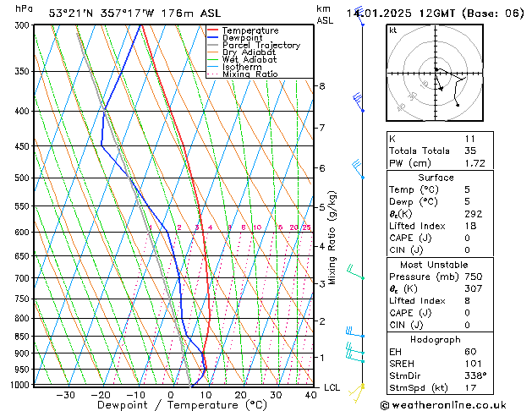Click the CAPE value under Surface
The height and width of the screenshot is (411, 532).
(x=467, y=238)
